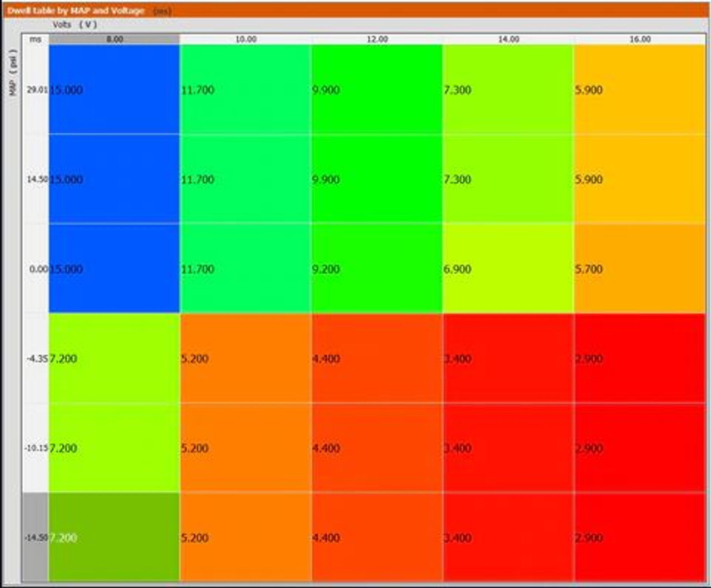Click the 7.300 cell in top row
Image resolution: width=711 pixels, height=588 pixels.
(x=508, y=89)
